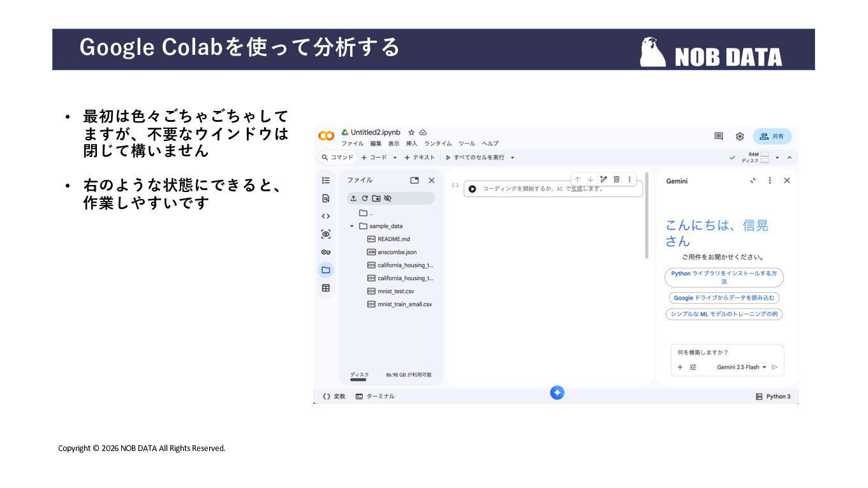
Task: Open the data table sidebar icon
Action: coord(326,288)
